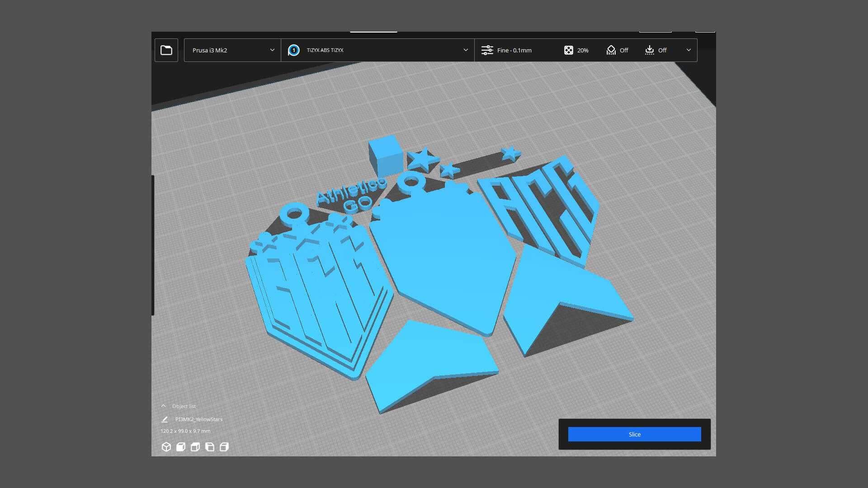Image resolution: width=868 pixels, height=488 pixels.
Task: Switch to the 3D perspective view cube
Action: pos(166,447)
